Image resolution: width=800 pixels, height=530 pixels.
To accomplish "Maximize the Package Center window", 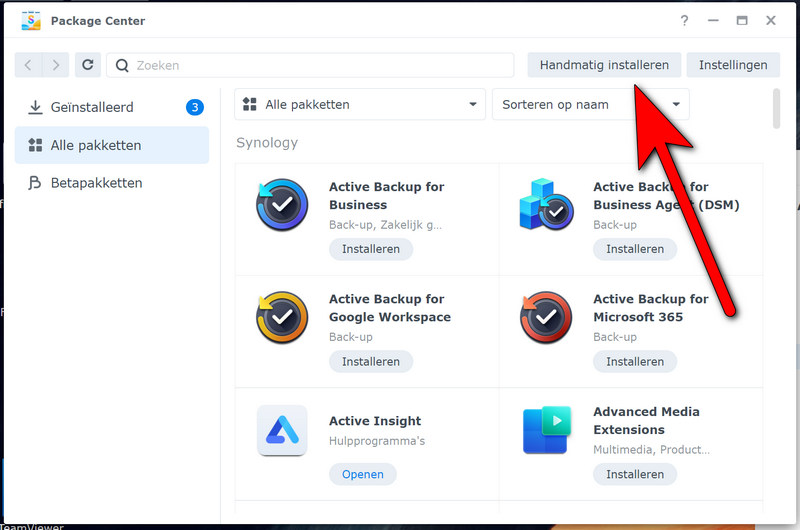I will (x=742, y=21).
